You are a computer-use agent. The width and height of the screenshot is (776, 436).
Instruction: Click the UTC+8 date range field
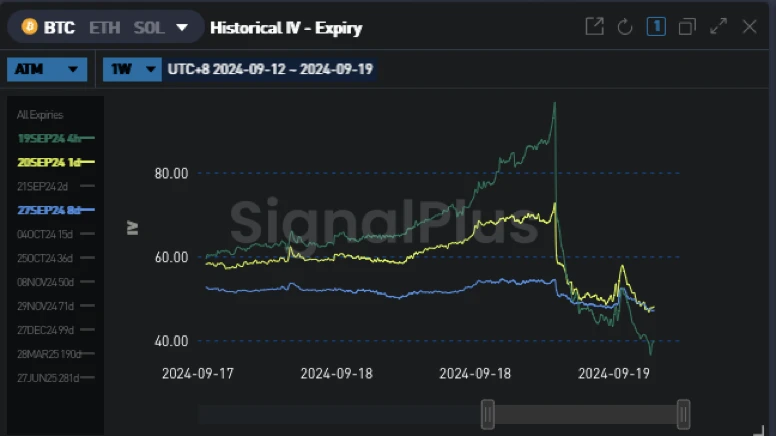(272, 69)
